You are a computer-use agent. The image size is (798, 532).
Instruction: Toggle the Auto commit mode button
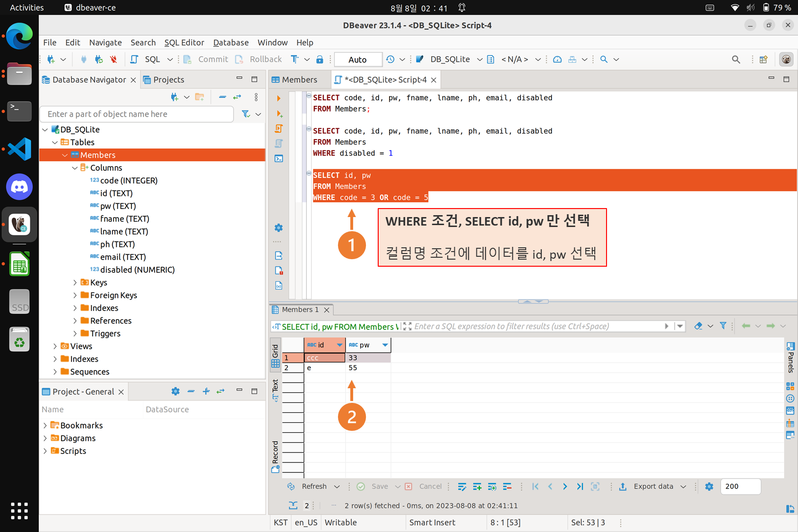pyautogui.click(x=358, y=60)
